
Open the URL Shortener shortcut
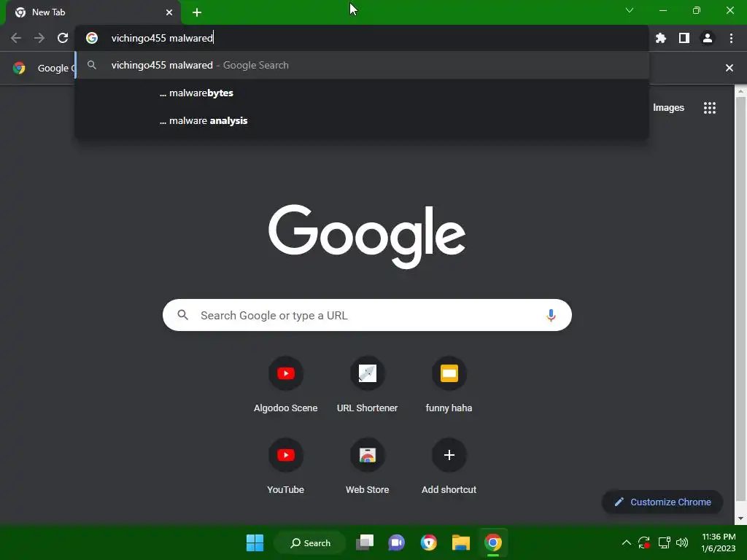368,386
